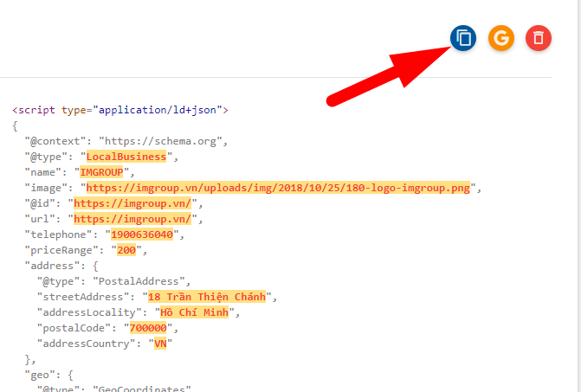The image size is (581, 392).
Task: Click the logo image URL ending in .png
Action: pyautogui.click(x=278, y=188)
